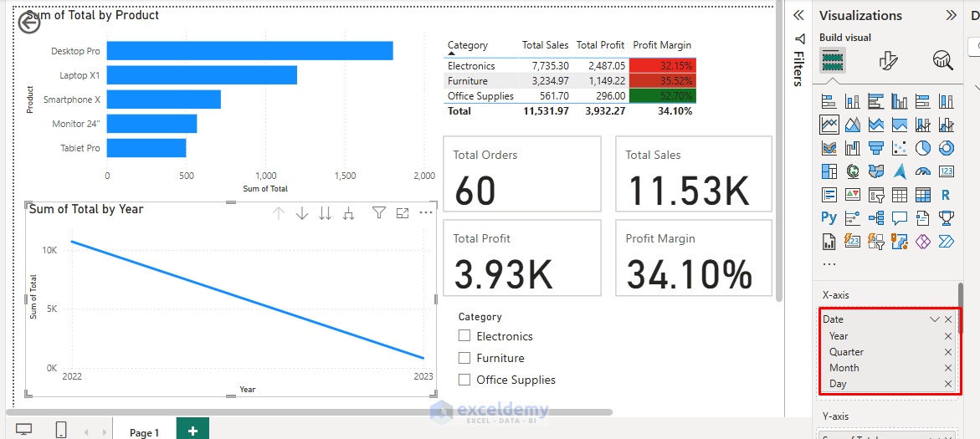Image resolution: width=980 pixels, height=439 pixels.
Task: Select the Donut chart visual
Action: pyautogui.click(x=947, y=148)
